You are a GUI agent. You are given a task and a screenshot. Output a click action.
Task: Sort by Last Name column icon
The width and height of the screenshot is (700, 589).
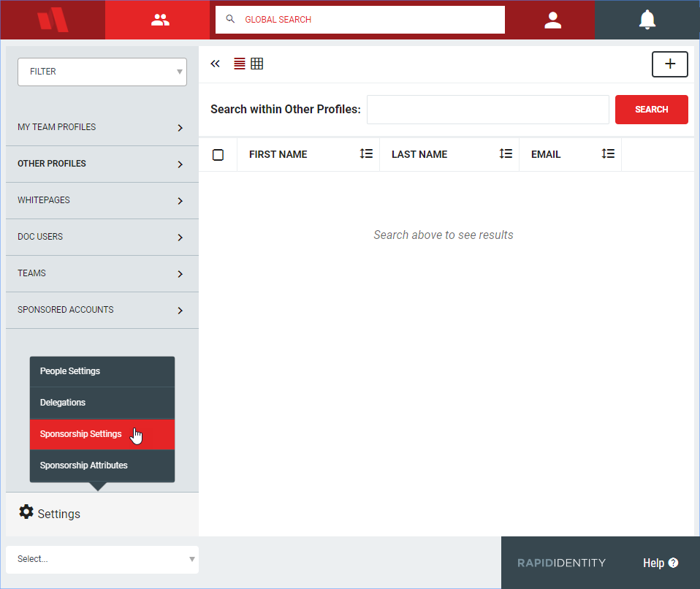[x=506, y=154]
